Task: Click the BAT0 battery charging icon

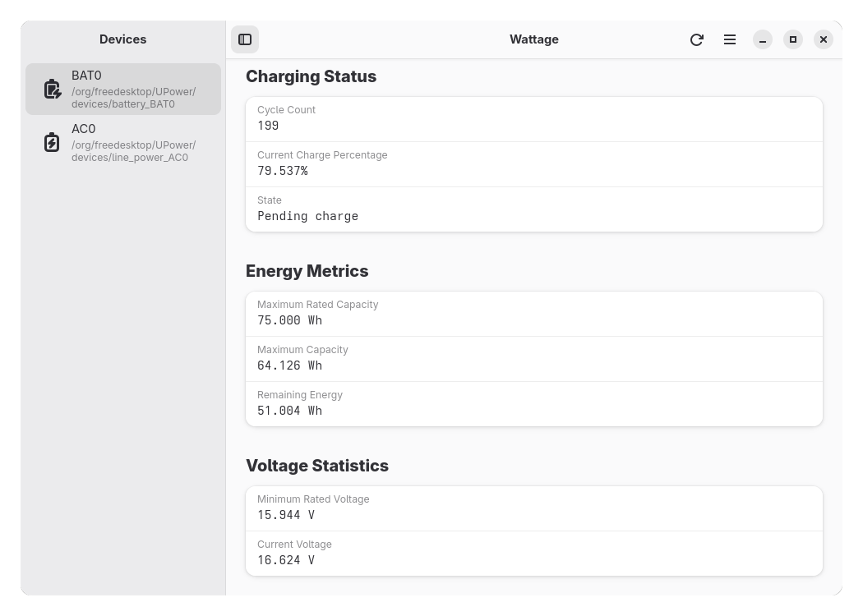Action: pyautogui.click(x=53, y=89)
